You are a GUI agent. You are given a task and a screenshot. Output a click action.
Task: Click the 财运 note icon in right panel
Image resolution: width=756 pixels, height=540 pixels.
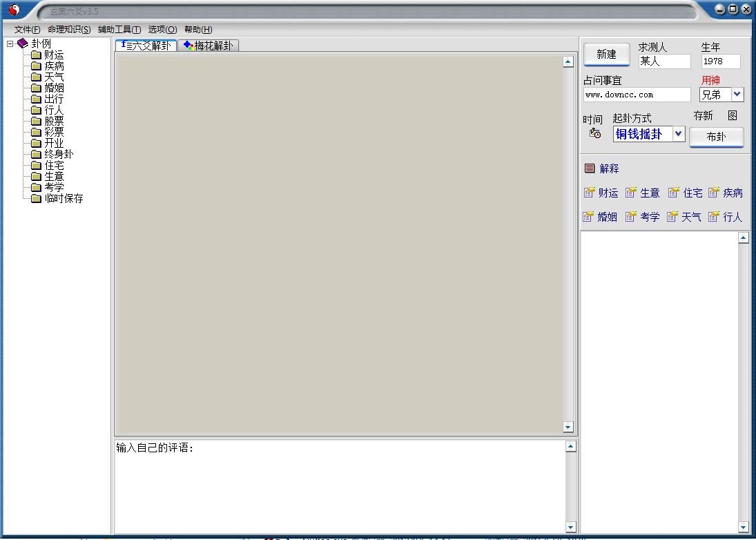click(589, 193)
